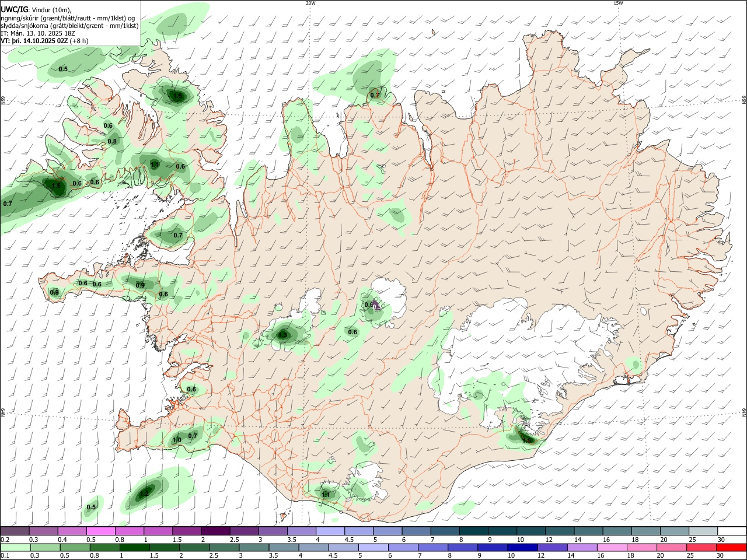Click the '1.5' precipitation value on the map
The image size is (747, 560).
coord(179,96)
